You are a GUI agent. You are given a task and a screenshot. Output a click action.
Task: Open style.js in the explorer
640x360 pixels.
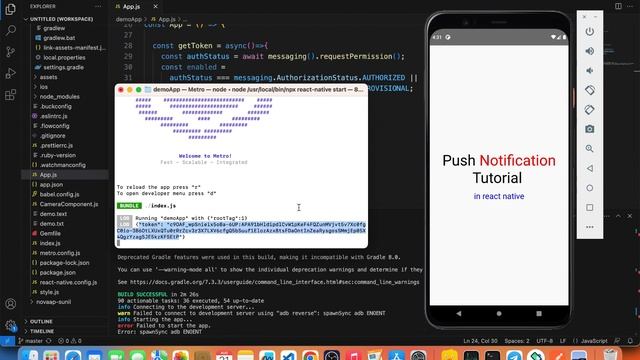[49, 292]
